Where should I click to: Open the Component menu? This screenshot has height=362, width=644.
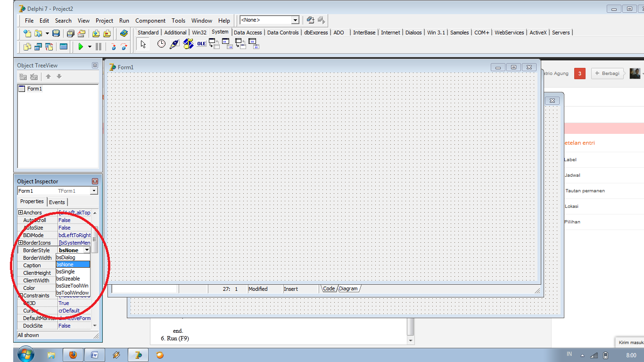pyautogui.click(x=150, y=20)
